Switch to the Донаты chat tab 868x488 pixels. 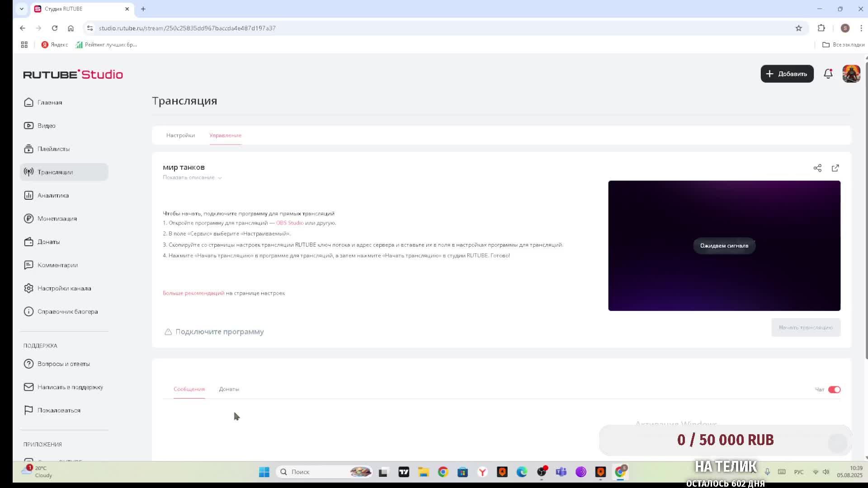coord(229,389)
